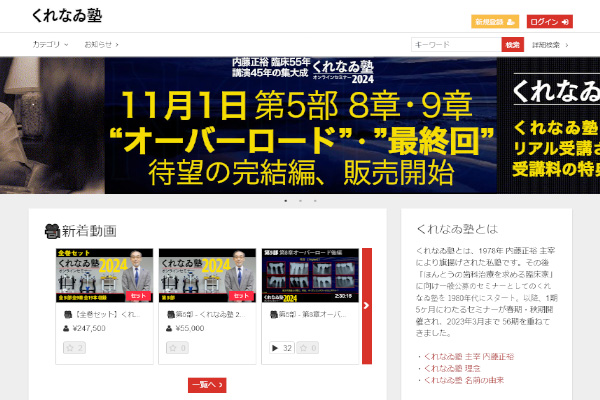Screen dimensions: 600x400
Task: Focus the キーワード search field
Action: [456, 44]
